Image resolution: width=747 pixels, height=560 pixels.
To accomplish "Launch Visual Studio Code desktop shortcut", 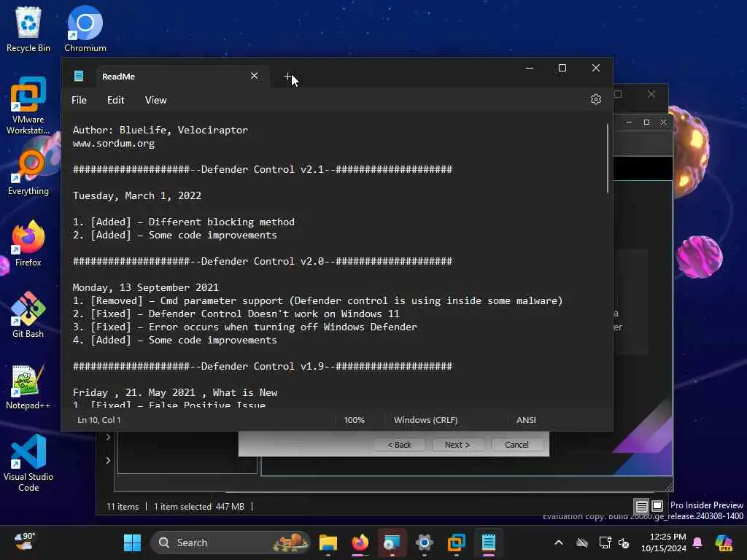I will 28,463.
